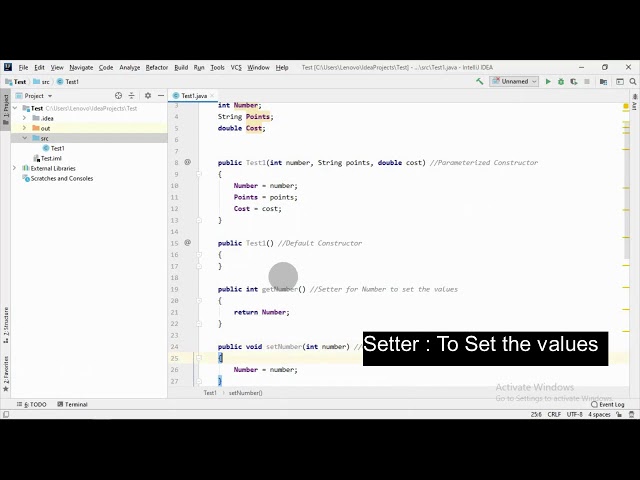
Task: Select Scratches and Consoles in project tree
Action: (58, 178)
